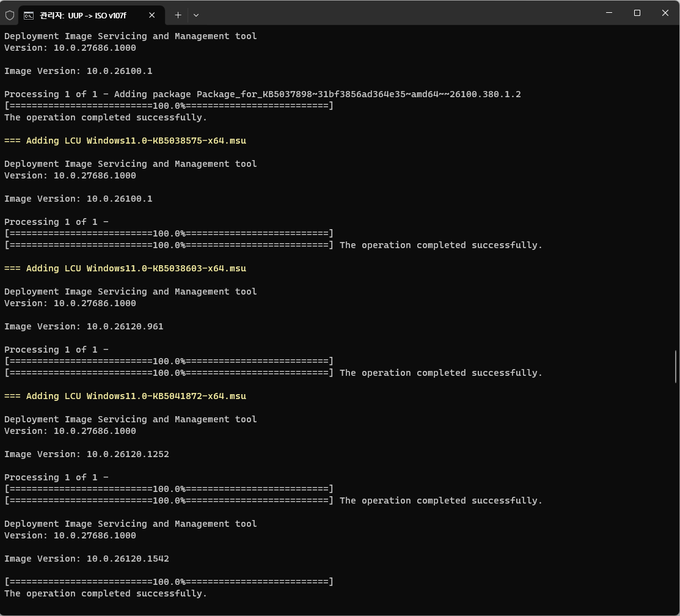680x616 pixels.
Task: Close the terminal window
Action: pyautogui.click(x=665, y=13)
